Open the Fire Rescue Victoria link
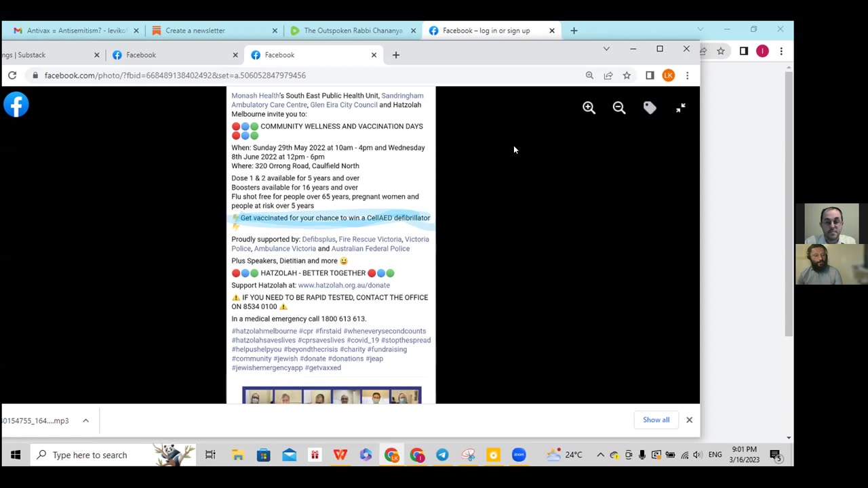This screenshot has height=488, width=868. tap(370, 239)
